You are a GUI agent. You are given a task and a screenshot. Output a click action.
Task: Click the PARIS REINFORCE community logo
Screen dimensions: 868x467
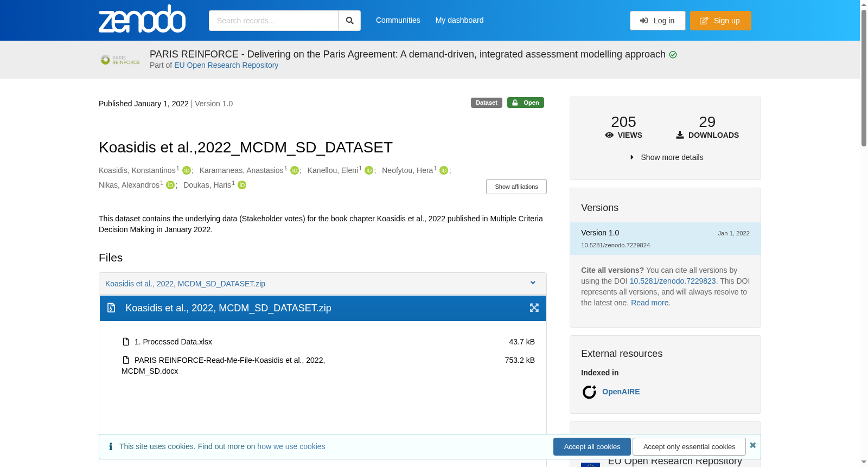point(120,60)
